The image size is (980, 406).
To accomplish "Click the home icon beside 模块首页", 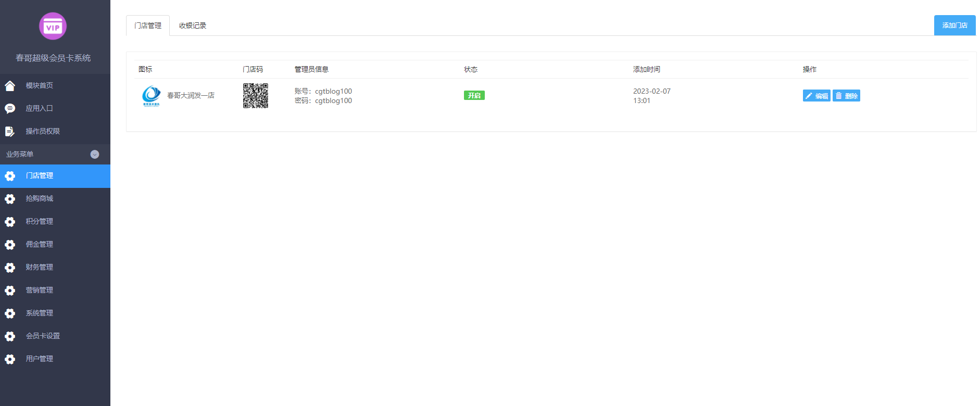I will [10, 86].
